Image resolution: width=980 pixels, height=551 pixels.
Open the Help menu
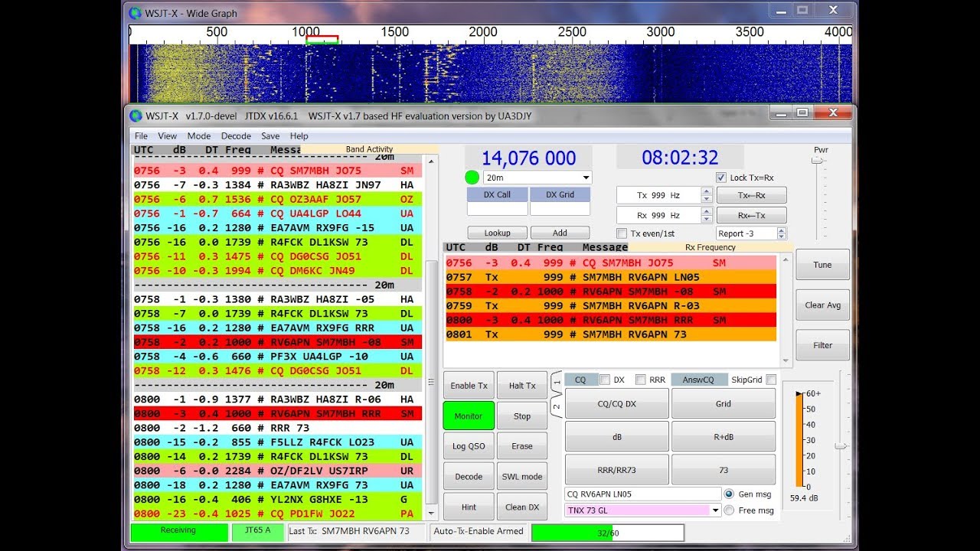[x=299, y=136]
